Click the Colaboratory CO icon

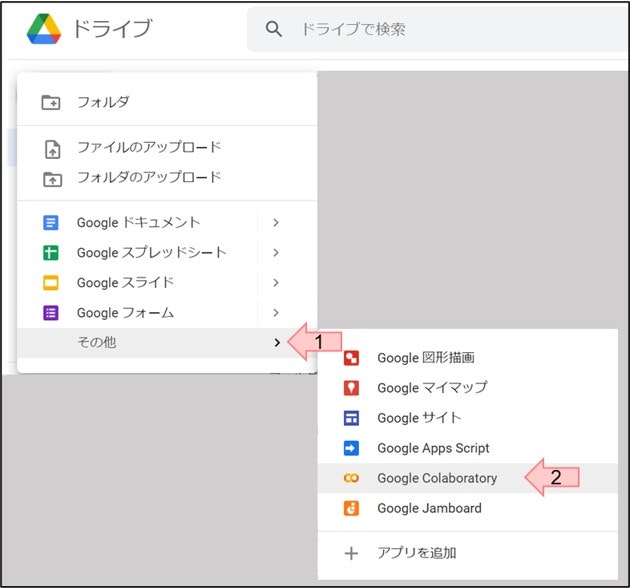click(x=352, y=478)
